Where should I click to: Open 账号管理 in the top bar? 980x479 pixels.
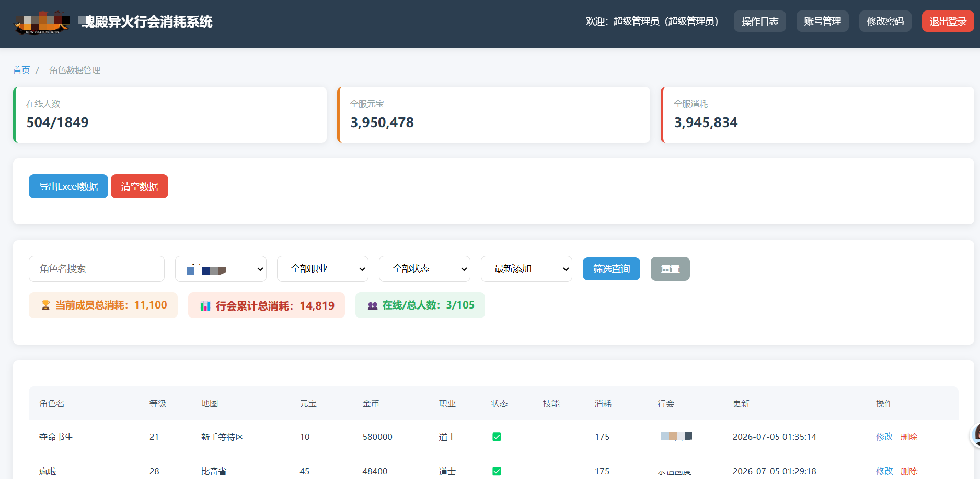pos(822,21)
